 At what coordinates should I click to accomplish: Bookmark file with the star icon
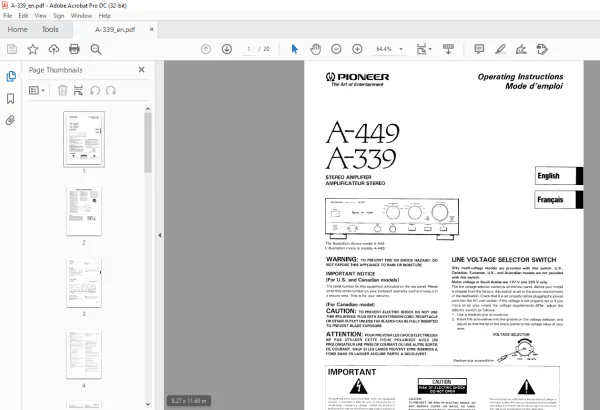click(x=33, y=49)
